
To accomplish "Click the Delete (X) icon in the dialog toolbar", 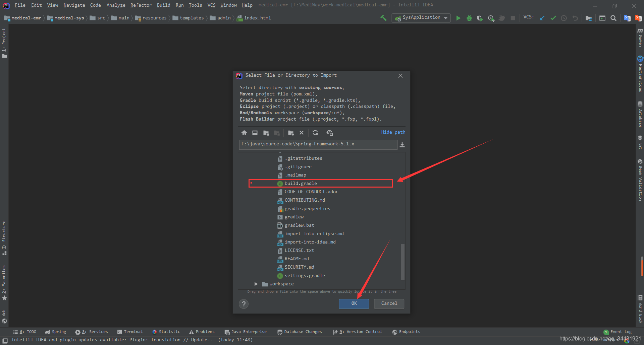I will [x=302, y=133].
